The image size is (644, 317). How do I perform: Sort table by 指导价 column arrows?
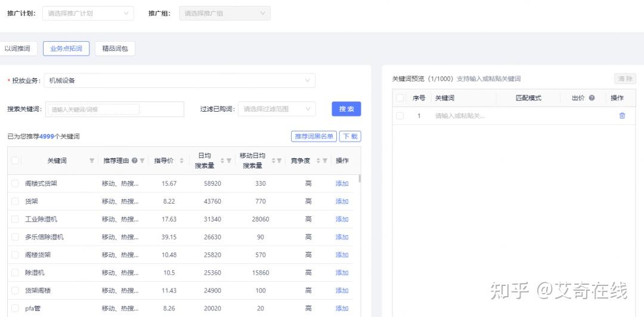181,161
